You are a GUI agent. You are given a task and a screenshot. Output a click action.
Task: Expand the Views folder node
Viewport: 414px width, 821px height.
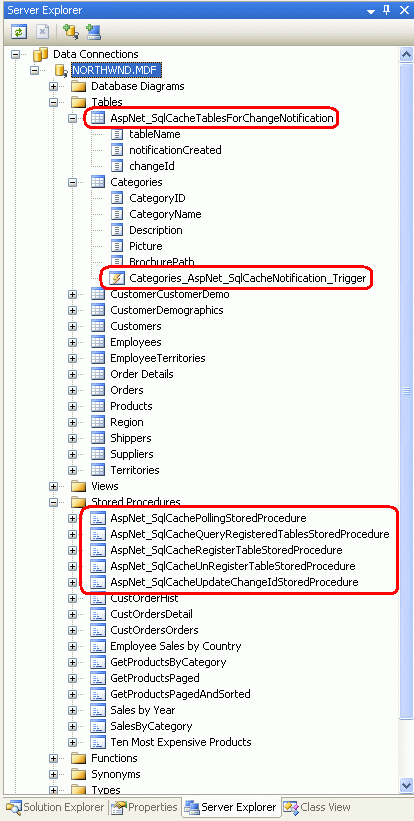tap(54, 486)
